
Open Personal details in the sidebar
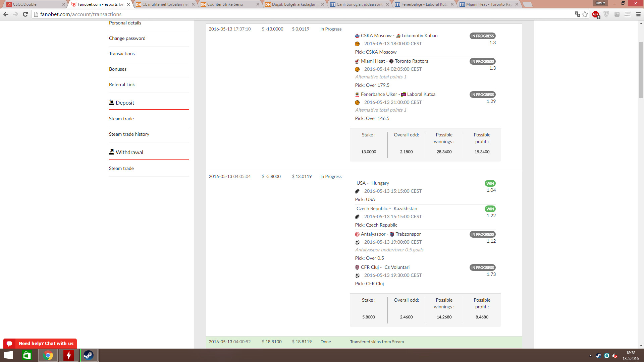[x=125, y=23]
